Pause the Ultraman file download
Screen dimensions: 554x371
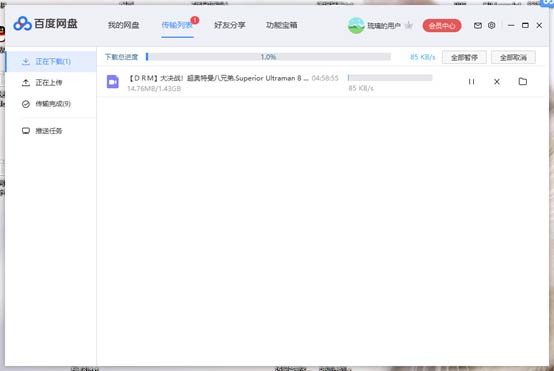[x=471, y=82]
